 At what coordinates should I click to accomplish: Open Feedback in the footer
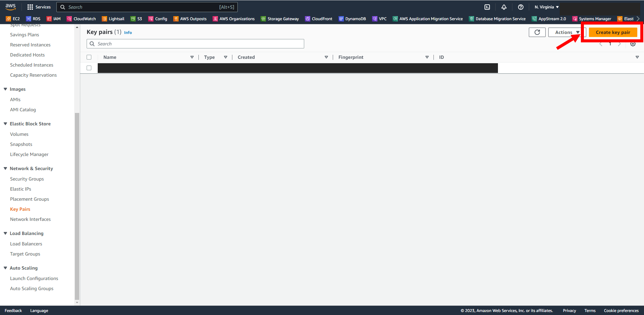(13, 311)
